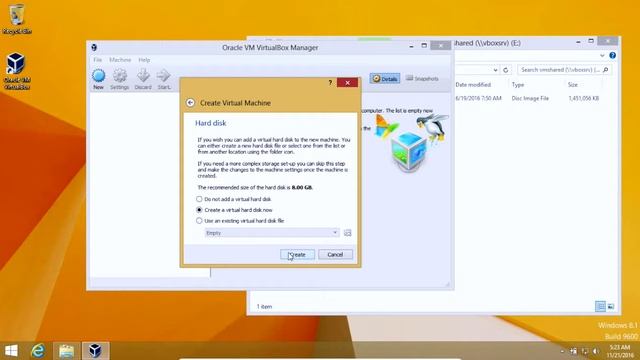Click VirtualBox Manager title bar icon
640x360 pixels.
click(94, 47)
